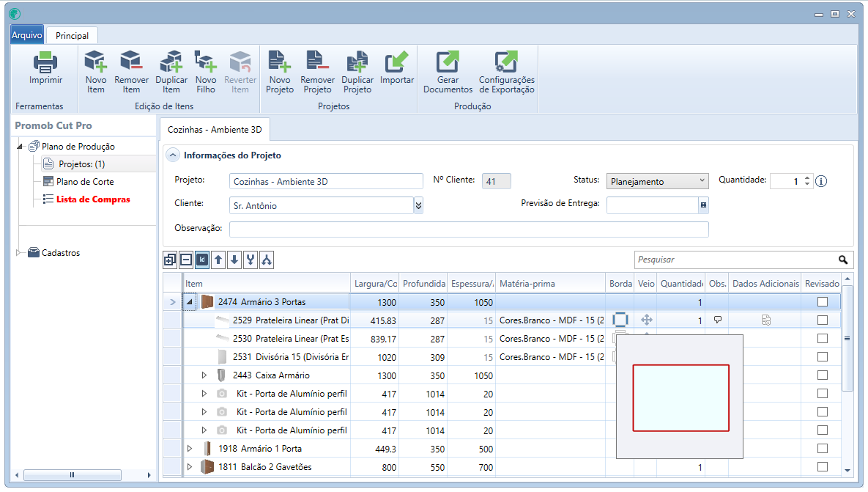Click the move item down arrow icon
This screenshot has width=868, height=492.
pyautogui.click(x=234, y=260)
